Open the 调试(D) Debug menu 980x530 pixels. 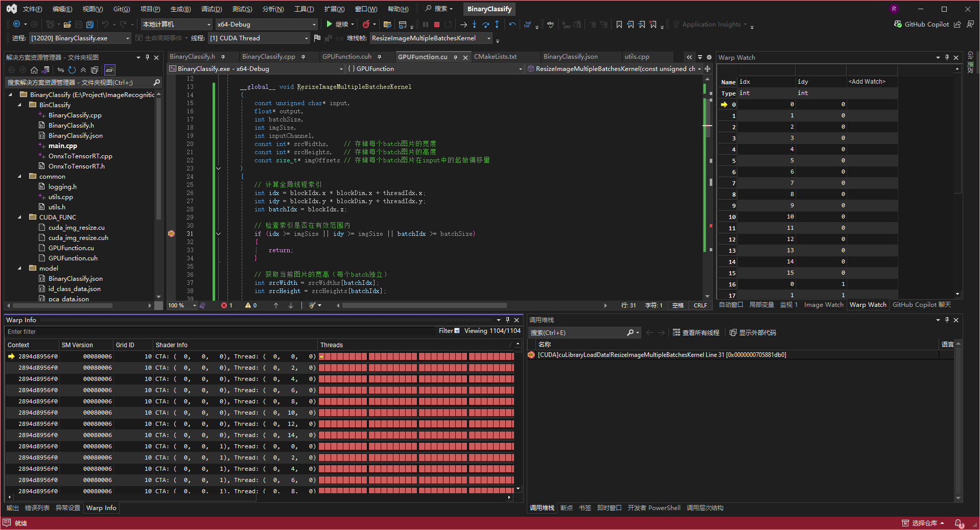[x=211, y=9]
